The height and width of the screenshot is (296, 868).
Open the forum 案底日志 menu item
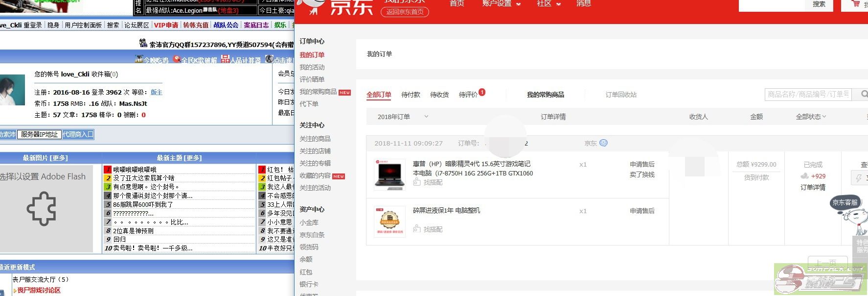click(x=256, y=25)
